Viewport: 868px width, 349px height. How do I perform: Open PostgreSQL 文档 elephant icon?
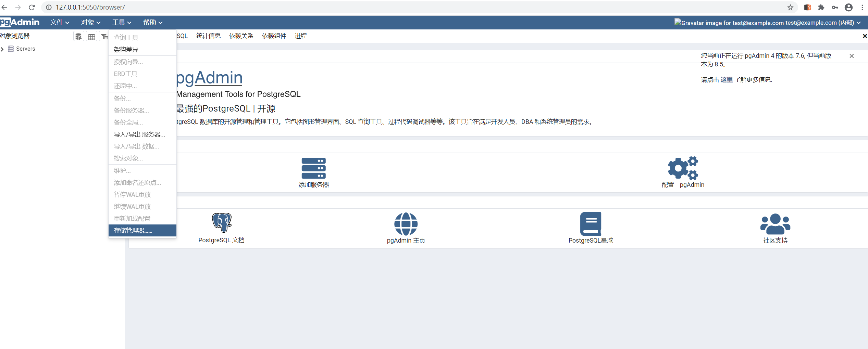click(222, 222)
